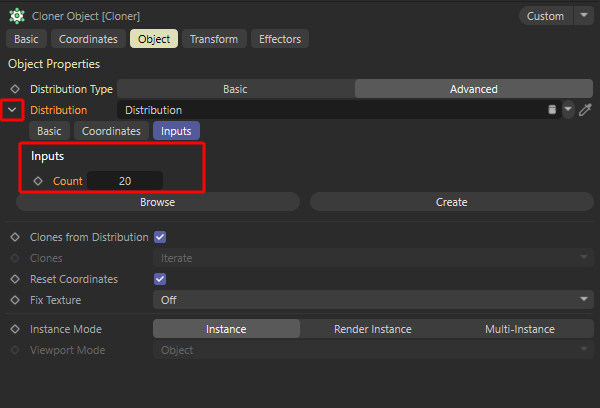Click keyframe diamond next to Distribution Type
The height and width of the screenshot is (408, 600).
(x=15, y=89)
